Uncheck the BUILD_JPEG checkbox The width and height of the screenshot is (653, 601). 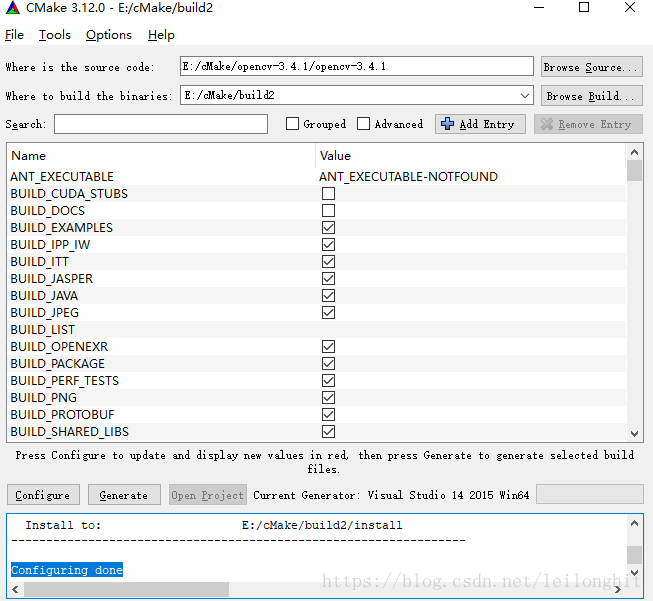[328, 313]
